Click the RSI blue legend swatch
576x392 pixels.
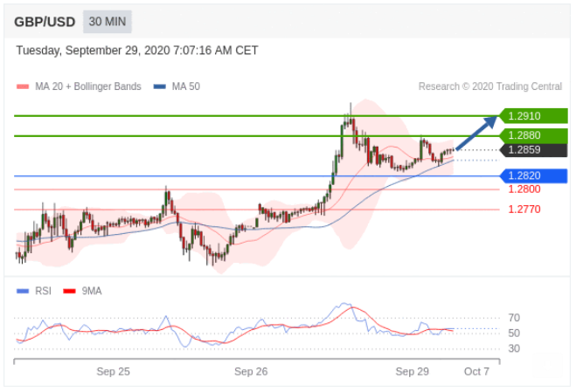pos(23,292)
